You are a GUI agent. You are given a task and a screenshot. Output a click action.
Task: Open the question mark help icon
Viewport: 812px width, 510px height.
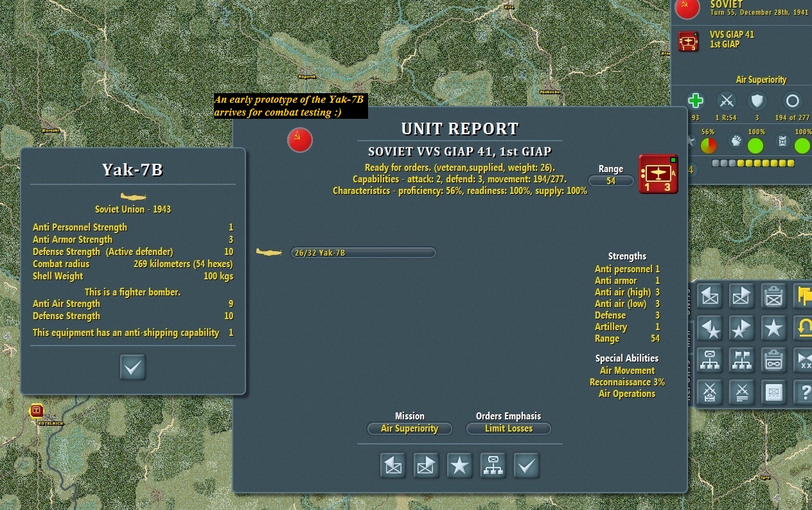click(804, 391)
